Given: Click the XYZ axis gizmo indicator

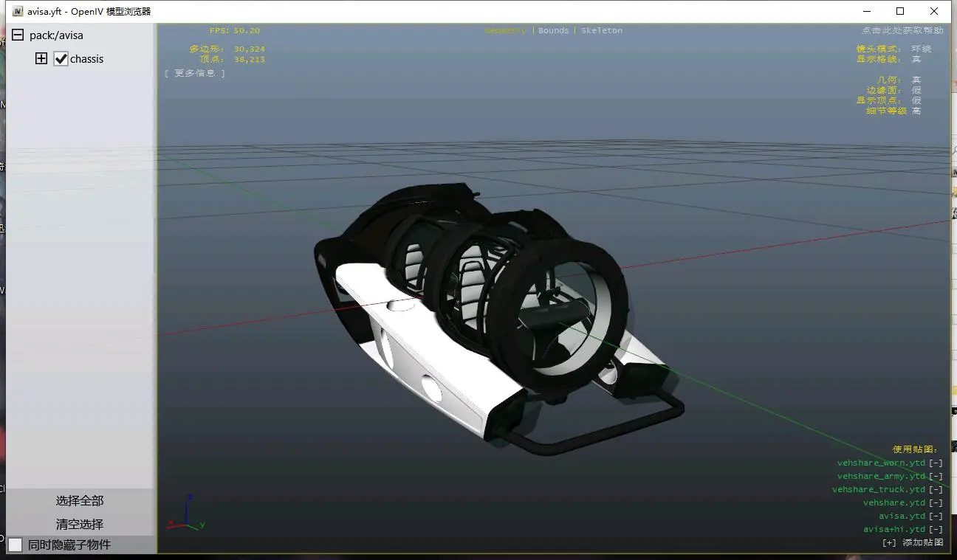Looking at the screenshot, I should point(187,513).
